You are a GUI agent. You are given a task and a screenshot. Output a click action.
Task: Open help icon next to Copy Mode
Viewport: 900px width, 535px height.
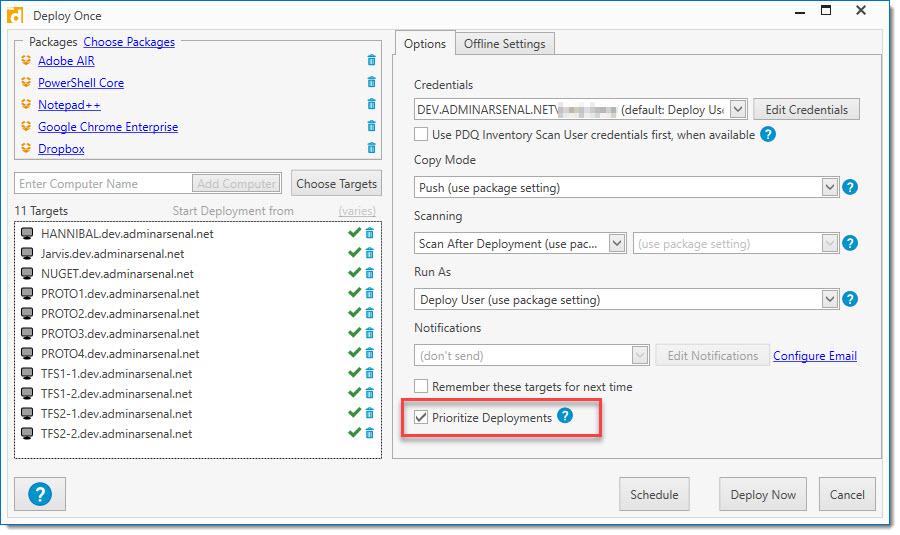[x=850, y=187]
